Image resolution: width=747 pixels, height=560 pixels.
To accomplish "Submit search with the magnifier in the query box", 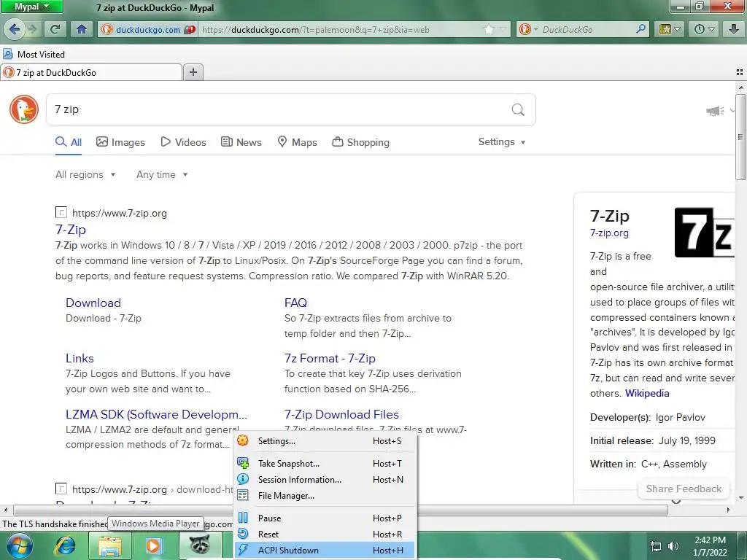I will pos(518,109).
